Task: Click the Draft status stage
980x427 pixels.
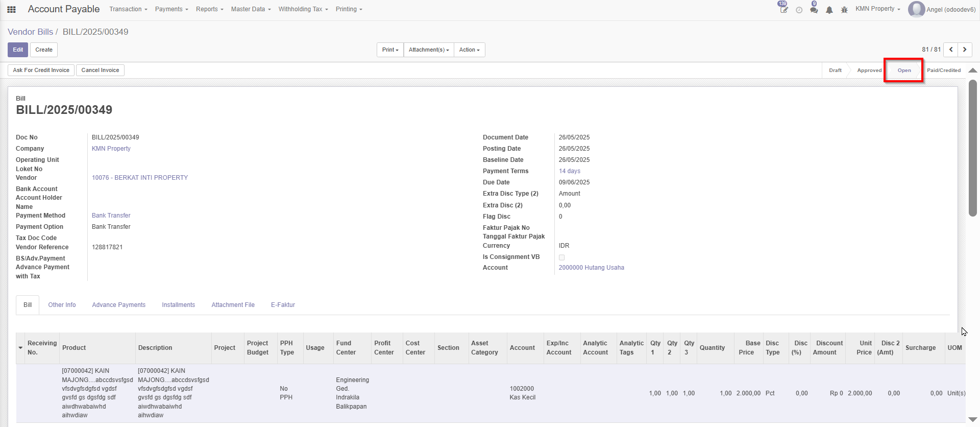Action: (835, 70)
